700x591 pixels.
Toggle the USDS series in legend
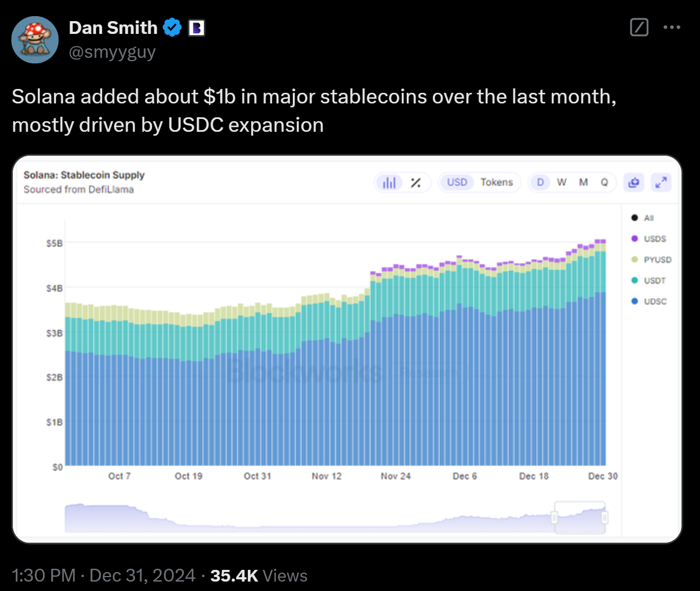pos(649,239)
